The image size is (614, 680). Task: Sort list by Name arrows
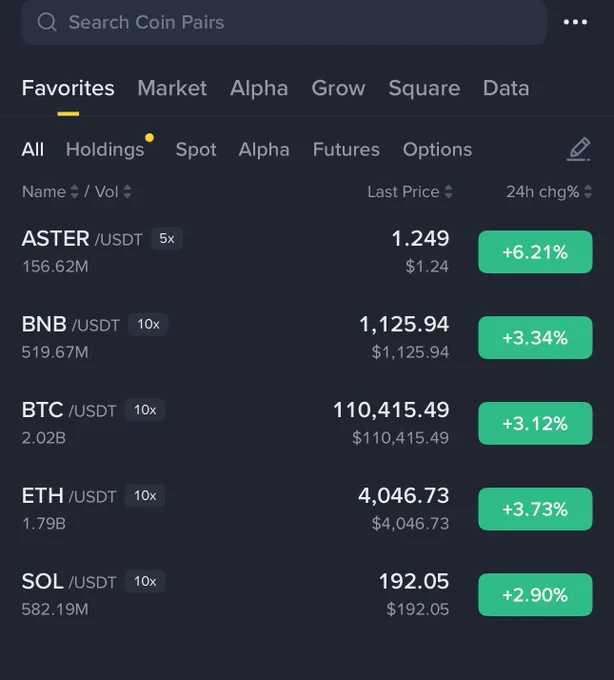[x=75, y=192]
